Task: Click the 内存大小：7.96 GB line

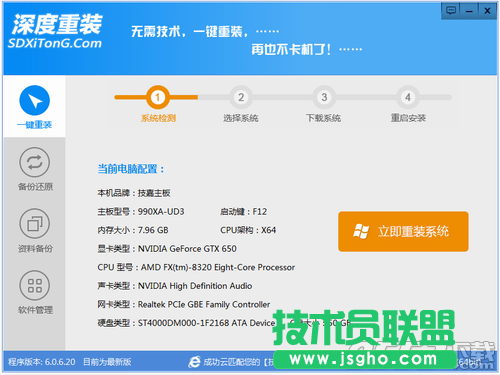Action: pos(133,230)
